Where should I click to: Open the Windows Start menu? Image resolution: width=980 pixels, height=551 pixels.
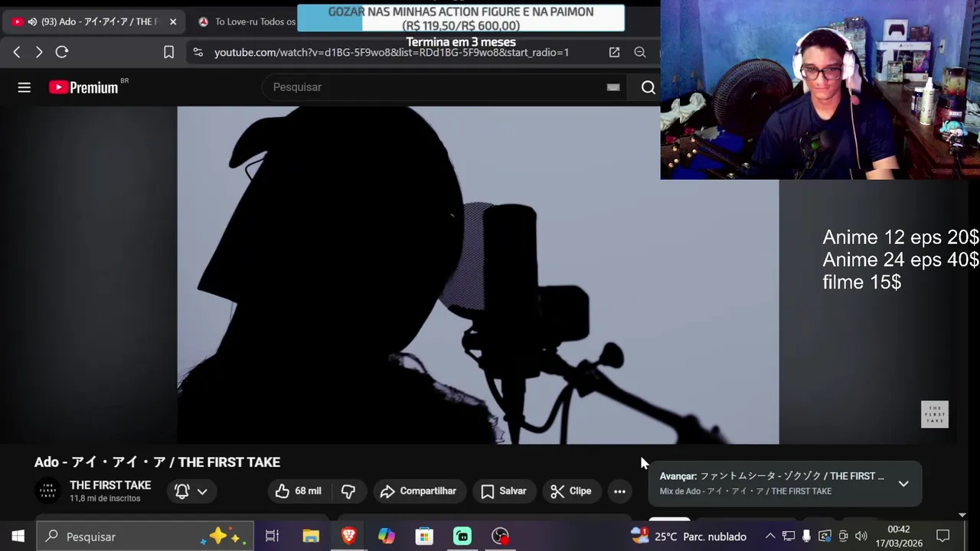[18, 536]
